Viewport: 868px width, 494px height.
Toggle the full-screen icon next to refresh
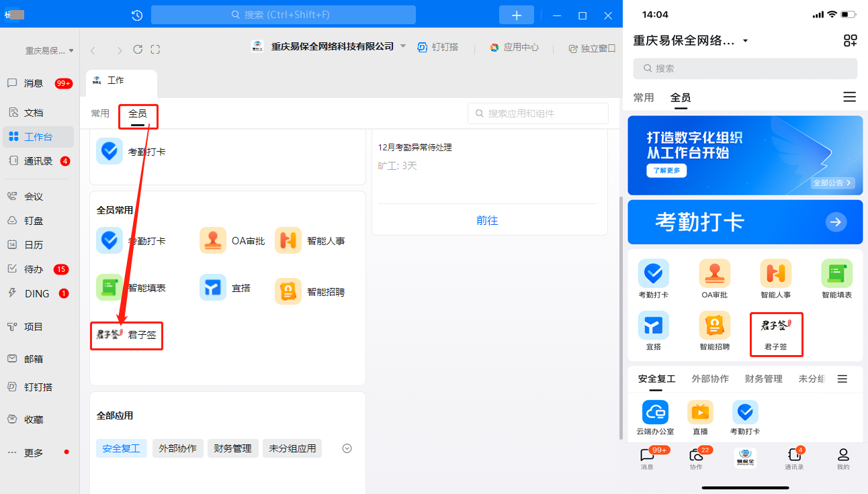click(x=155, y=49)
